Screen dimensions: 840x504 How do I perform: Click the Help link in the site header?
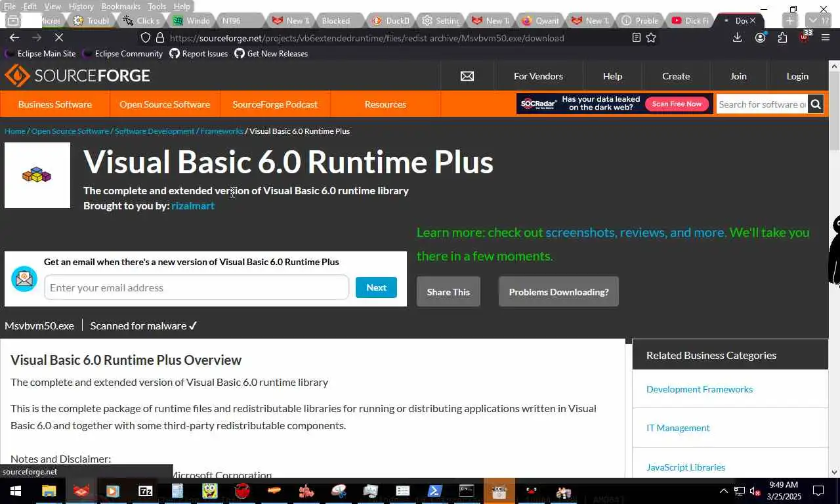612,76
